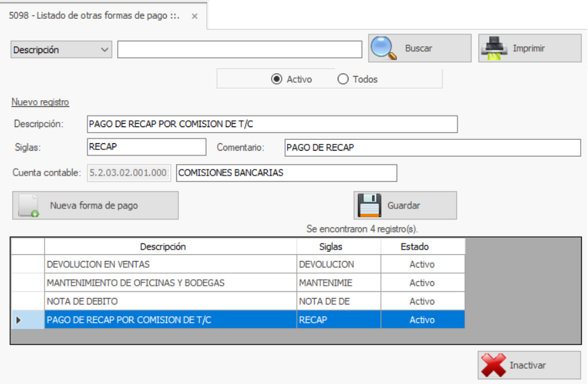Click the row selector arrow beside PAGO DE RECAP

coord(18,320)
